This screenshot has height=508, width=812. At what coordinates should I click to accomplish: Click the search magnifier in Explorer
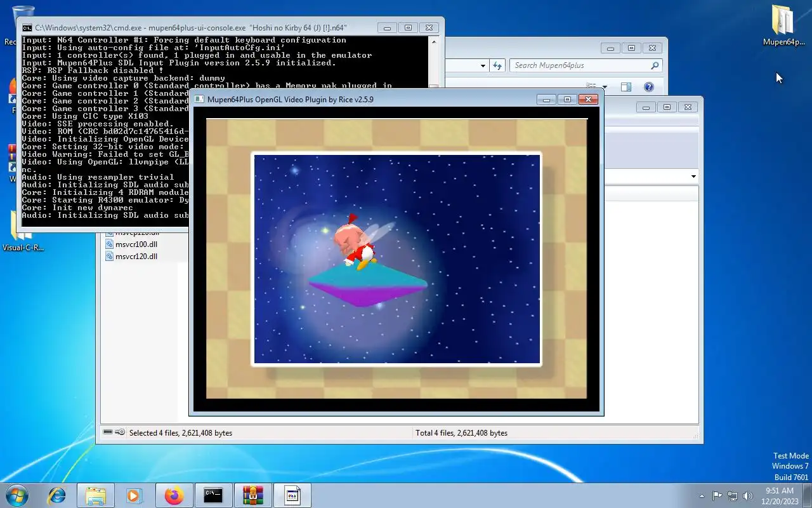point(655,65)
